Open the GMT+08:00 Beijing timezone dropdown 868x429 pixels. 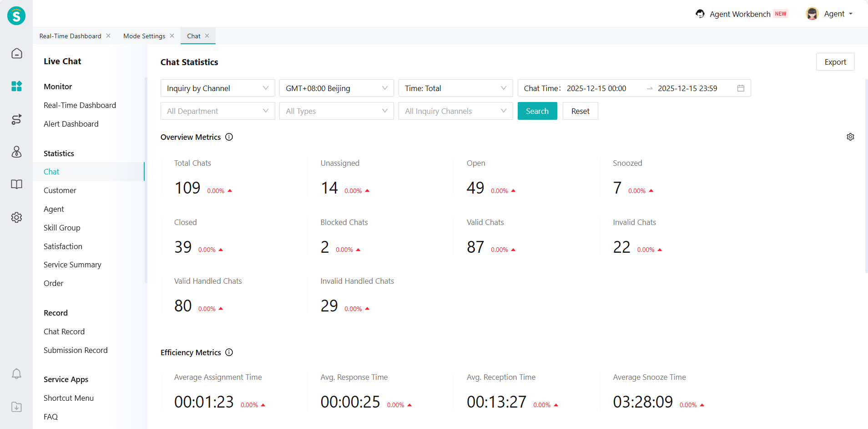coord(336,88)
